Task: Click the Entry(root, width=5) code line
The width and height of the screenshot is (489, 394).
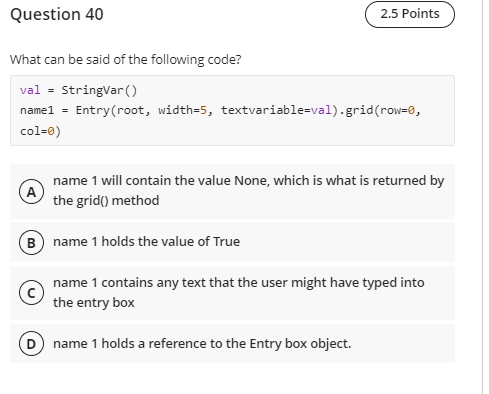Action: 220,110
